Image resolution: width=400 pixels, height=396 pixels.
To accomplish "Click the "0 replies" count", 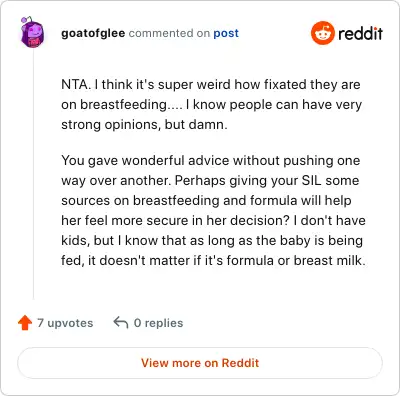I will coord(158,323).
